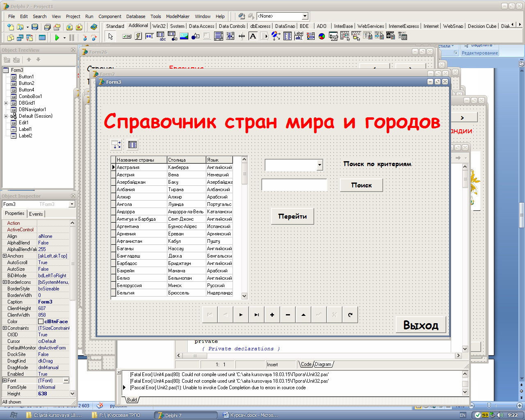Click the Save icon in the toolbar

point(35,27)
